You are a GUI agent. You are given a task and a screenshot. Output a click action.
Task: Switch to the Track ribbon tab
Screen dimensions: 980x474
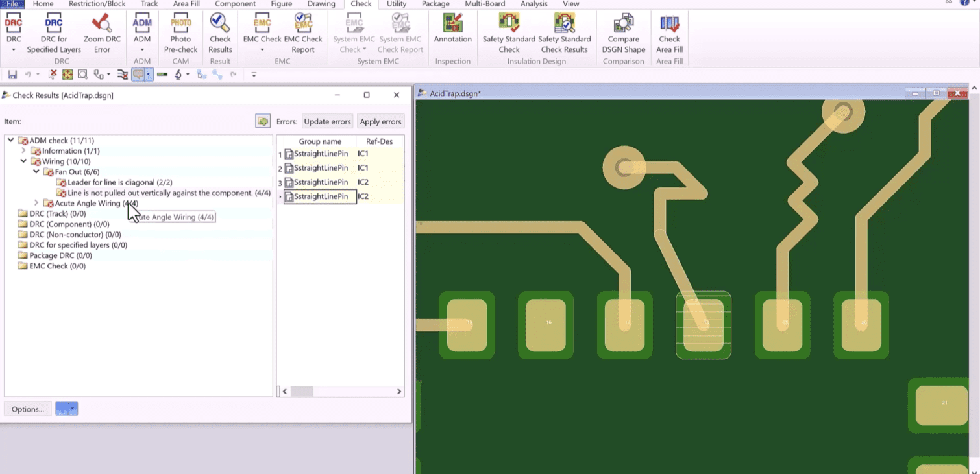pos(149,4)
